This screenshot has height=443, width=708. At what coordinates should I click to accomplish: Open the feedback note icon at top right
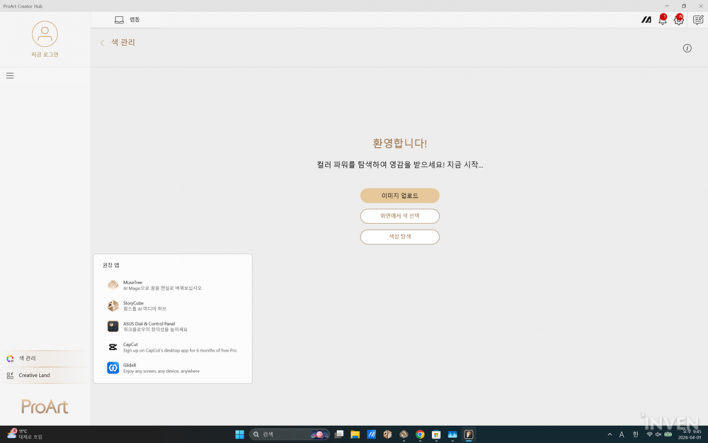click(697, 20)
